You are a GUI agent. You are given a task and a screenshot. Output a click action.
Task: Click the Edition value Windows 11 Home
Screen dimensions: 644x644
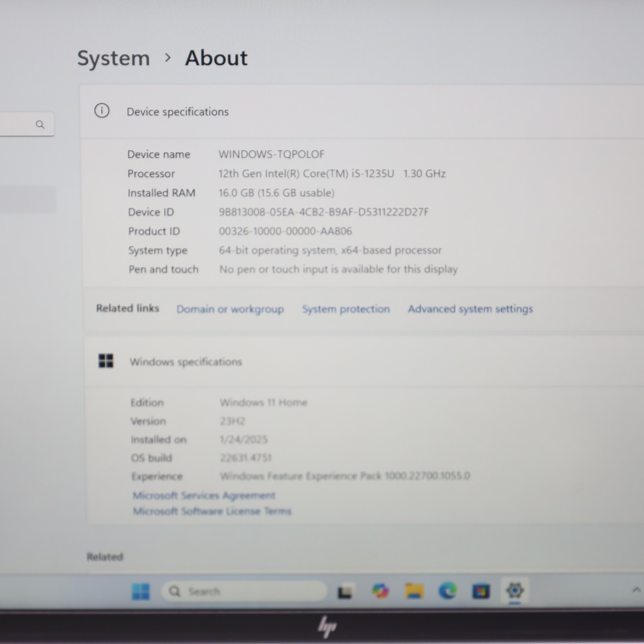pos(264,402)
